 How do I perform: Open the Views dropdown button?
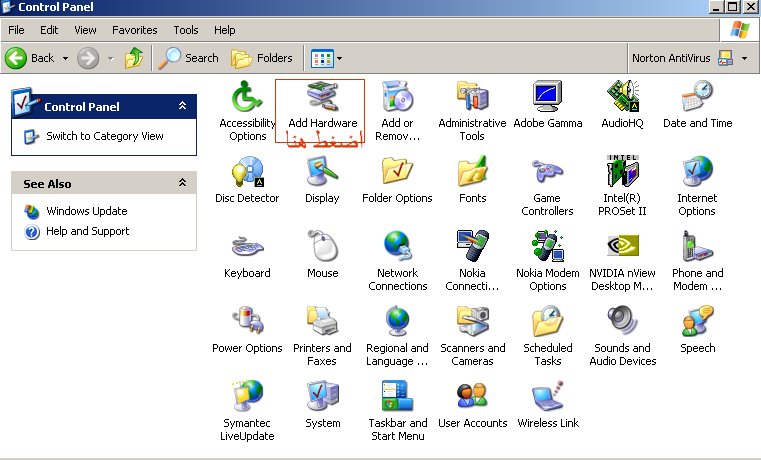point(326,58)
